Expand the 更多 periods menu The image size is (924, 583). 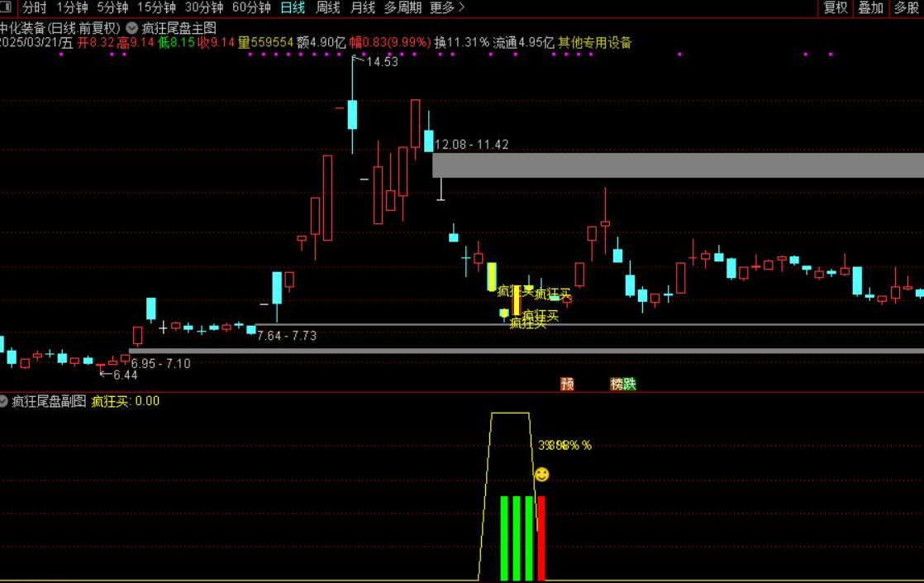pos(447,7)
